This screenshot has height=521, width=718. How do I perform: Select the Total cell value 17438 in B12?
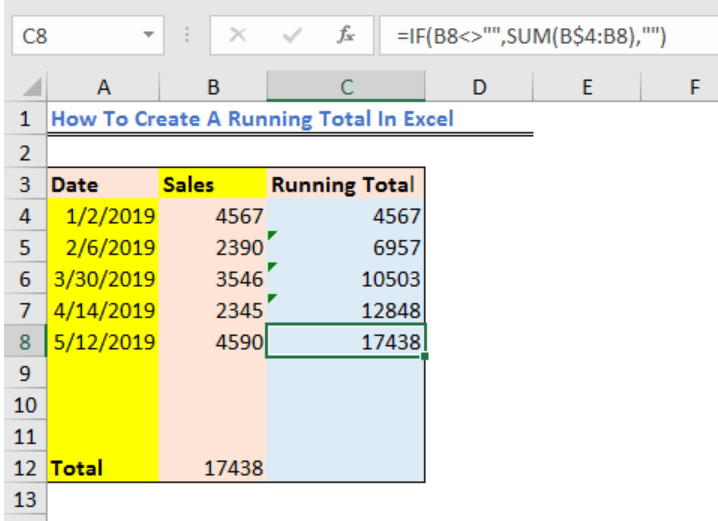click(x=213, y=467)
